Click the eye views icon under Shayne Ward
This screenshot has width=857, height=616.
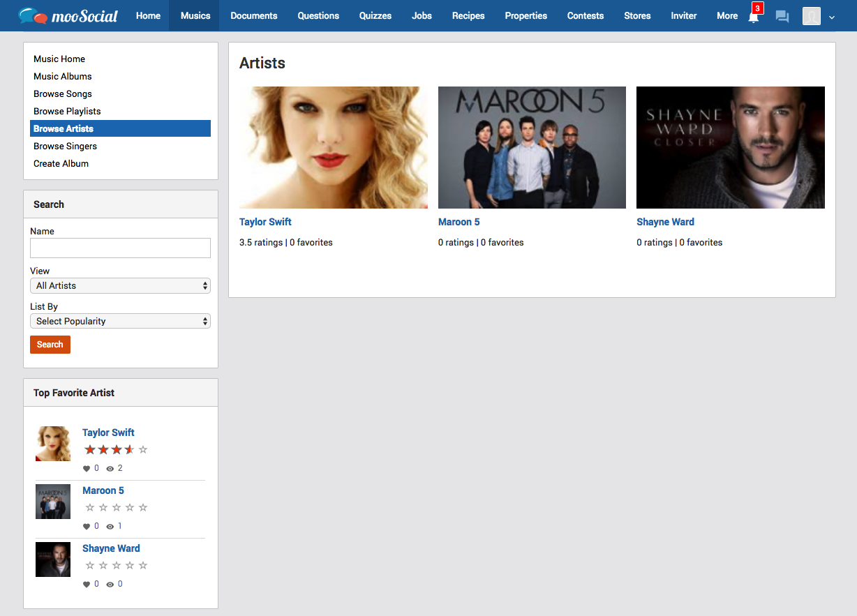point(110,585)
